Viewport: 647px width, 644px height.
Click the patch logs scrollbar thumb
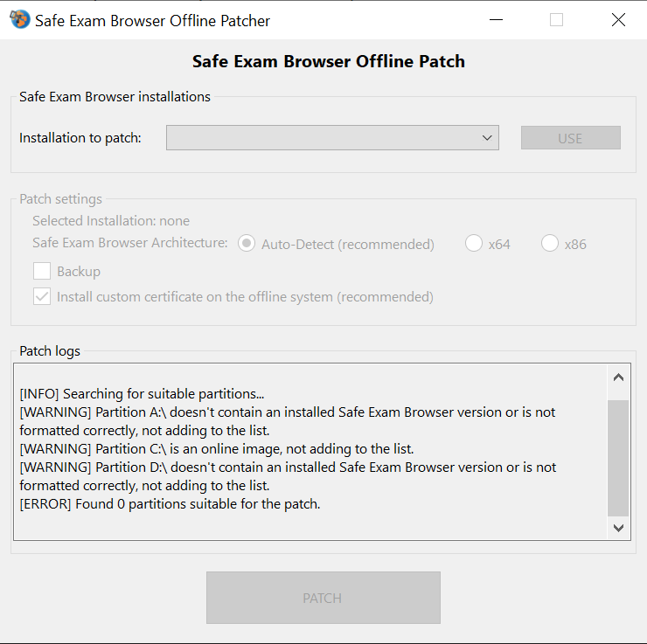tap(618, 458)
